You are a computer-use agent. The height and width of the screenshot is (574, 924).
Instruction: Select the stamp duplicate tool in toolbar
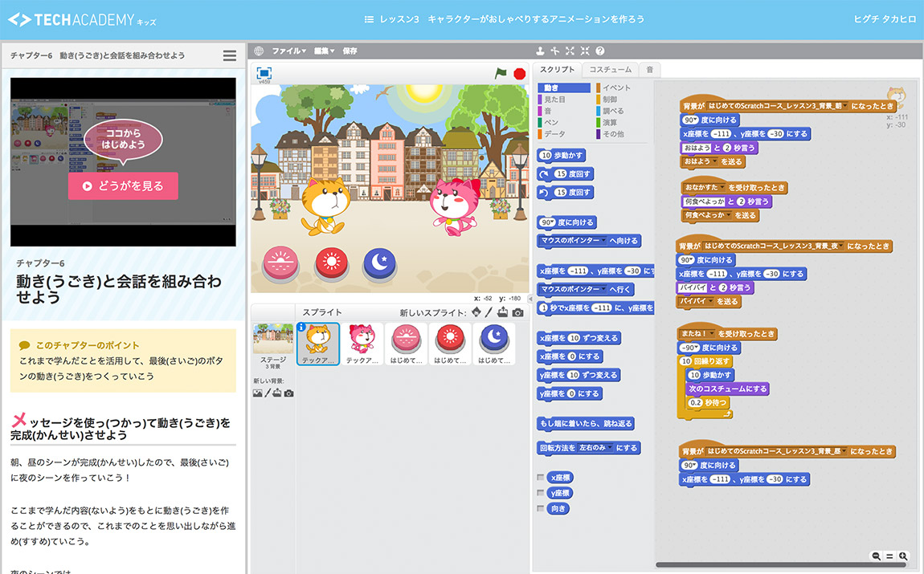(540, 51)
